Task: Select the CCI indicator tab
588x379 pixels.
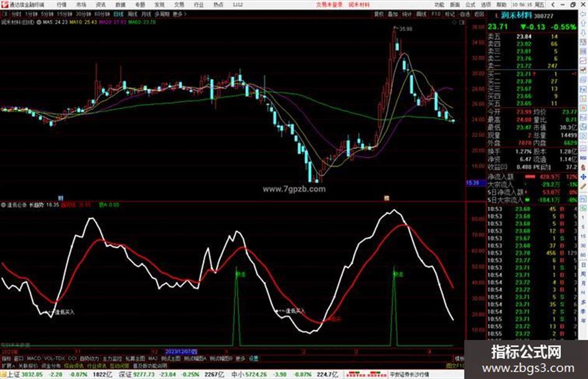Action: (72, 358)
